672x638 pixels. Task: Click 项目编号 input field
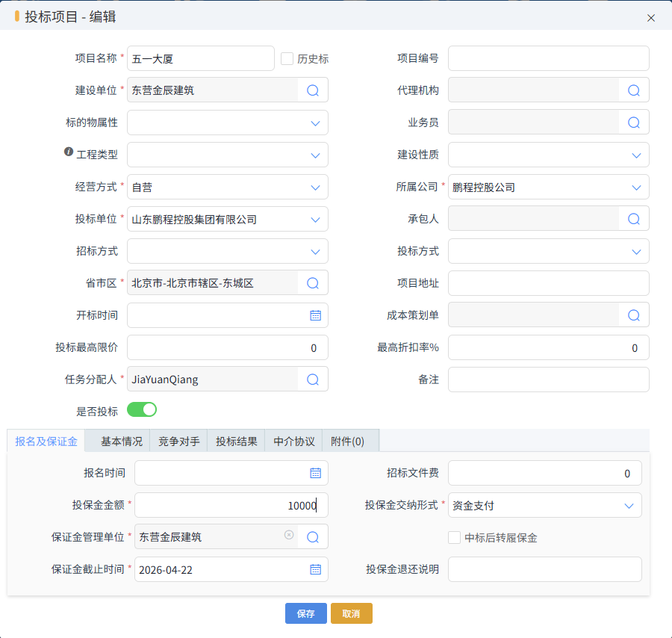click(x=549, y=58)
